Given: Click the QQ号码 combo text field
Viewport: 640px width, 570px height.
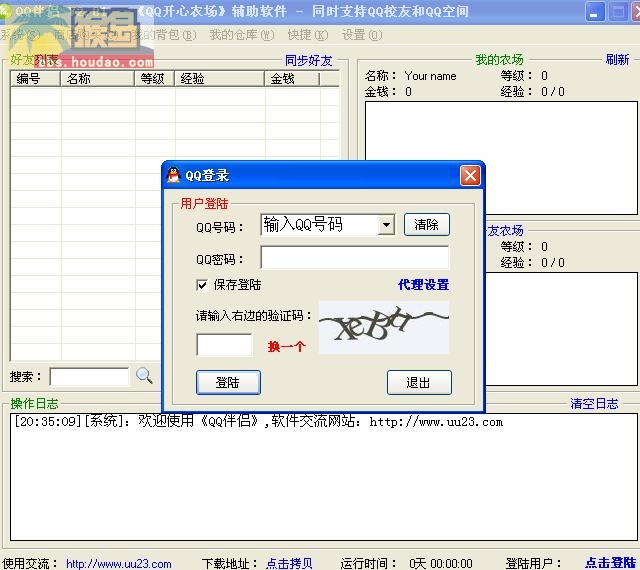Looking at the screenshot, I should pos(320,225).
